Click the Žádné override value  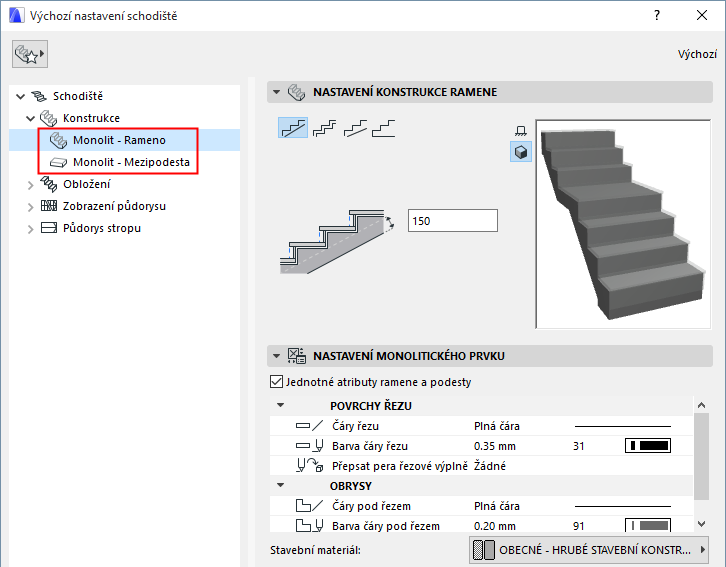click(489, 466)
